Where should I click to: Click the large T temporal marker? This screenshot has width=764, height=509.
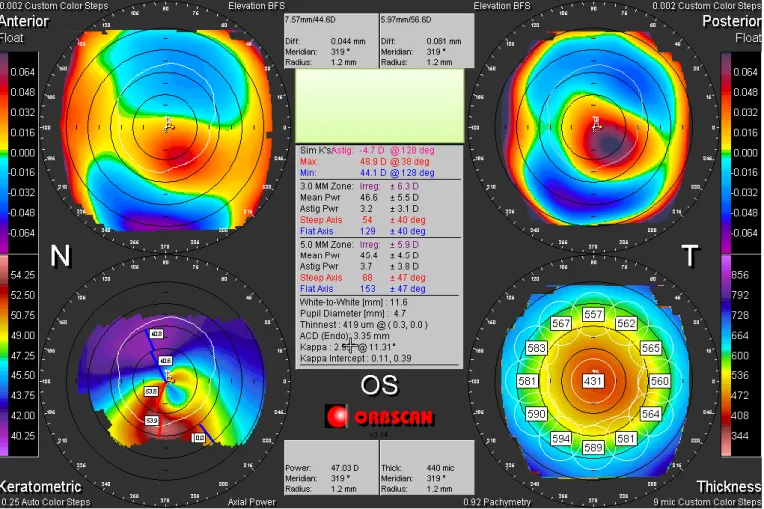click(x=690, y=255)
